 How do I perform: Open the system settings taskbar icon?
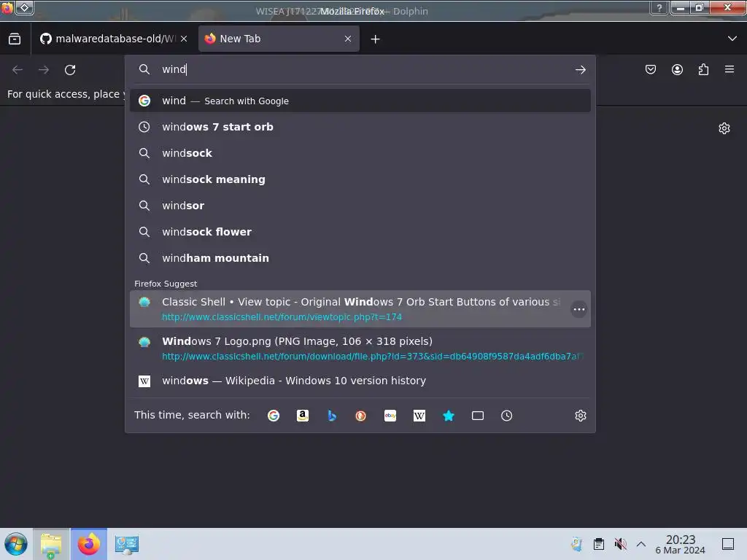pos(127,544)
